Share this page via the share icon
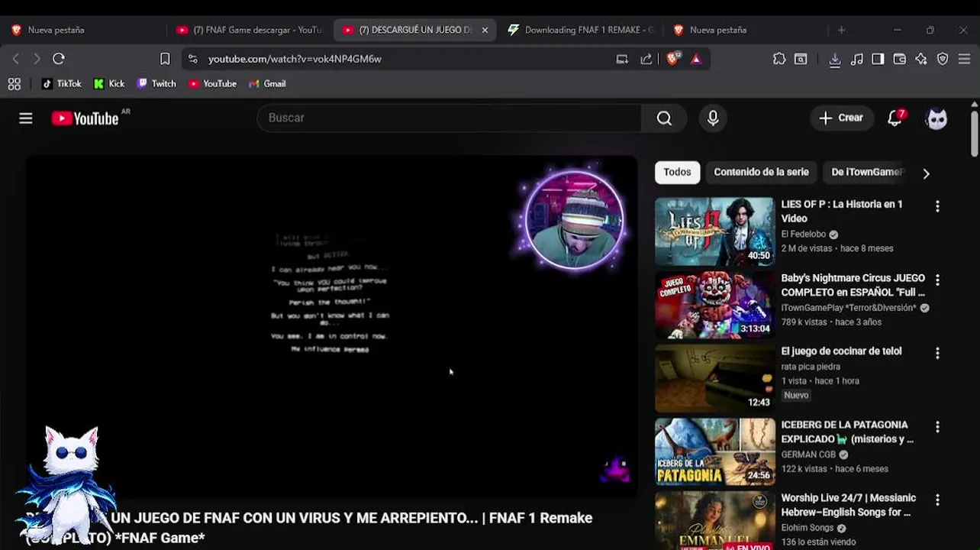980x550 pixels. click(x=646, y=59)
